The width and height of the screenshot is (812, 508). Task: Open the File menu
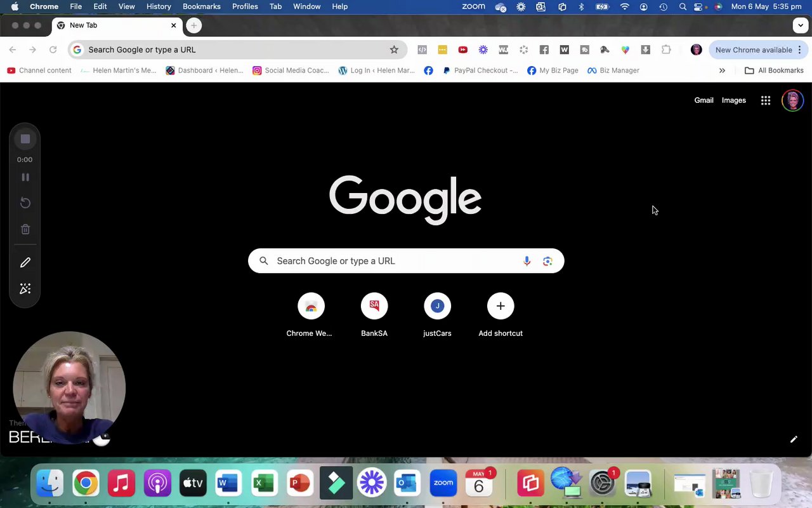(x=75, y=6)
